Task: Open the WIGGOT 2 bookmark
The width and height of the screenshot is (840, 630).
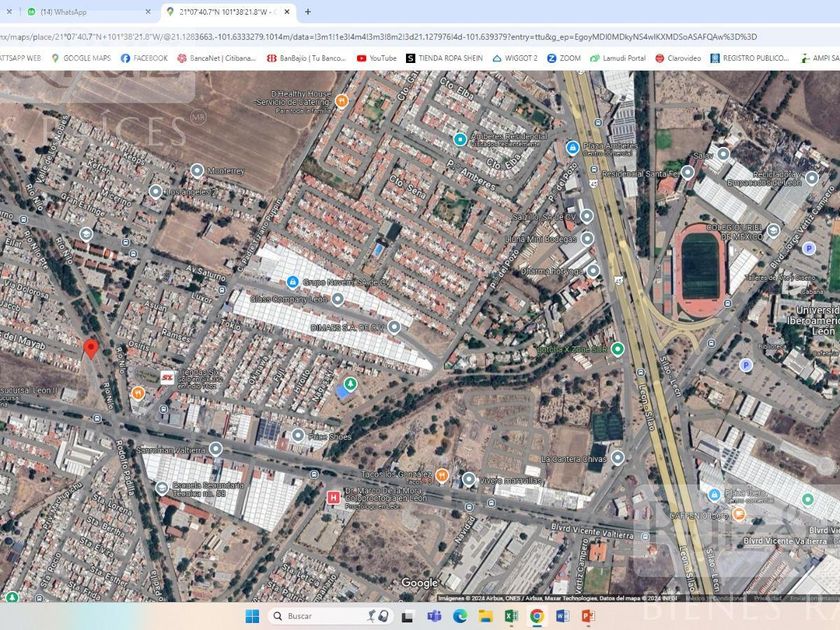Action: [515, 58]
